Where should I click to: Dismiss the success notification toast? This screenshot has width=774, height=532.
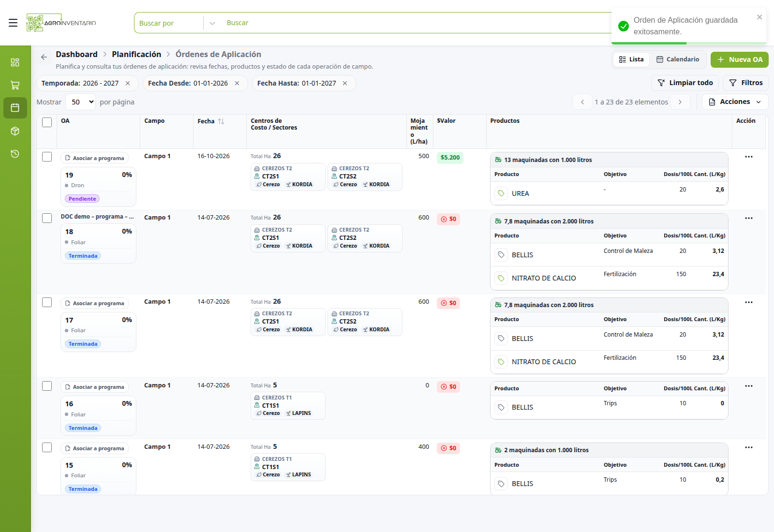pos(759,17)
